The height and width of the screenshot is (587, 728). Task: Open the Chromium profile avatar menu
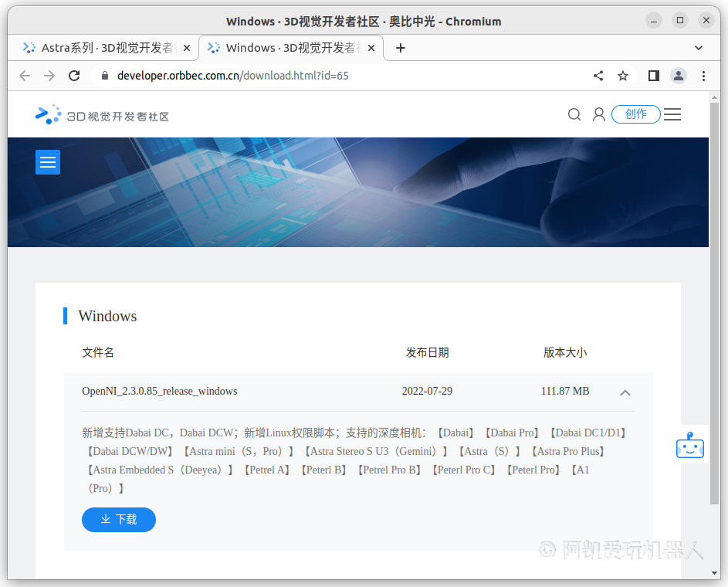coord(679,76)
